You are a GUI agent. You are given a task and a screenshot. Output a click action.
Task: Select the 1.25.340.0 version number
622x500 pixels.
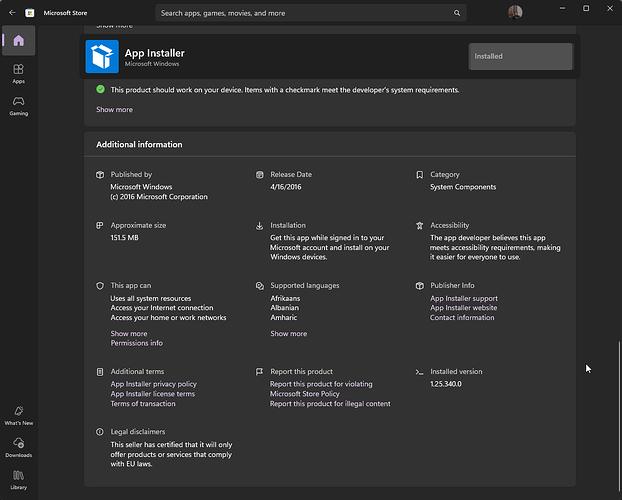[x=446, y=384]
